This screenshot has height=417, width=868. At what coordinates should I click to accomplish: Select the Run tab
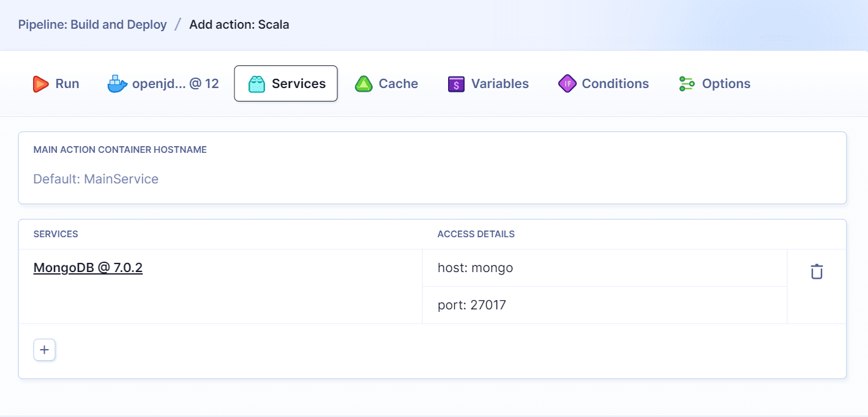[x=56, y=83]
